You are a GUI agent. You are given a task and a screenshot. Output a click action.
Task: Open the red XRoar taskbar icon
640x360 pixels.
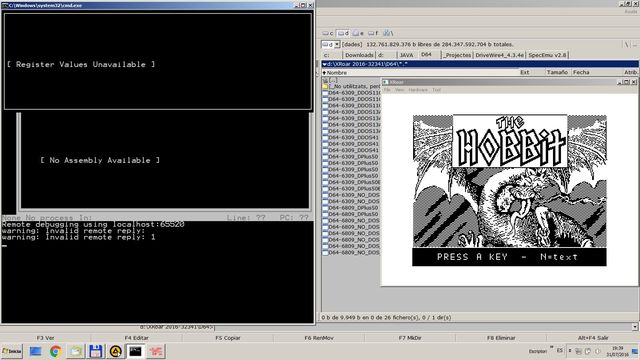coord(156,351)
